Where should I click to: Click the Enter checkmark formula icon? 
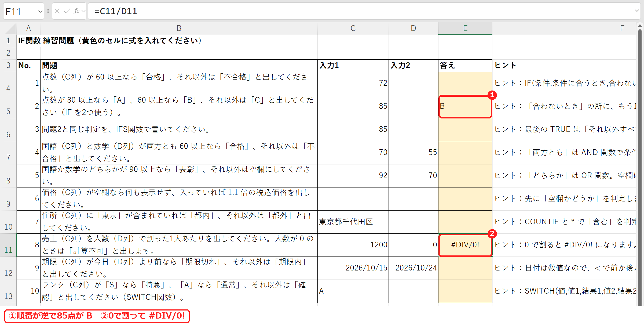coord(67,11)
